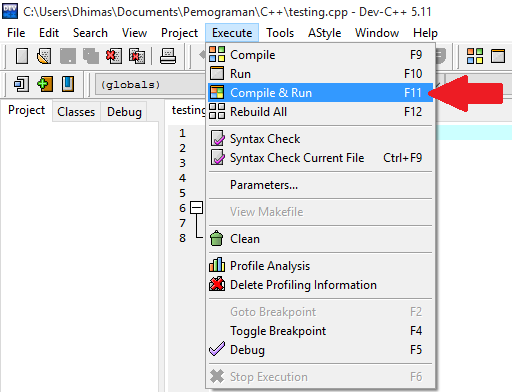512x392 pixels.
Task: Select Toggle Breakpoint F4 entry
Action: coord(320,330)
